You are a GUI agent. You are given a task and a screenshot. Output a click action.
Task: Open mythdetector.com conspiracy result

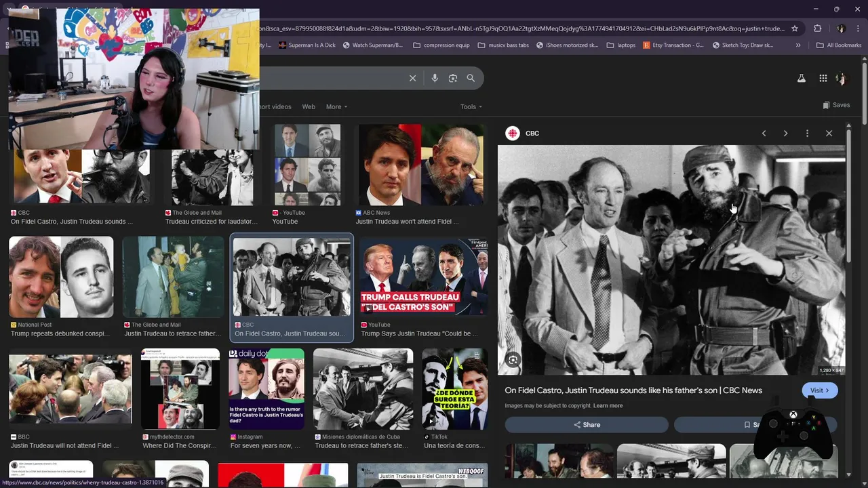coord(180,399)
